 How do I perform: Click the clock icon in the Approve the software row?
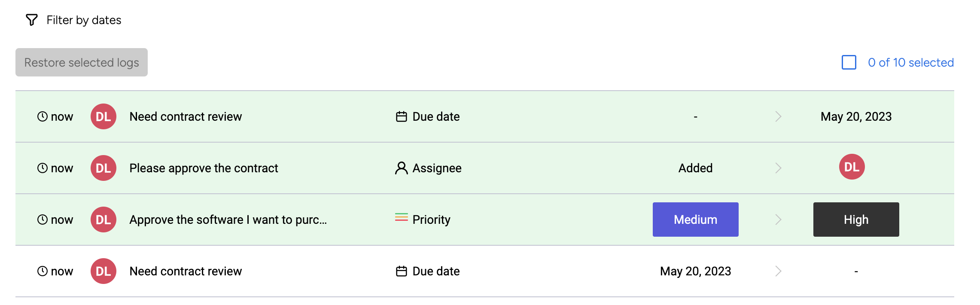tap(42, 220)
